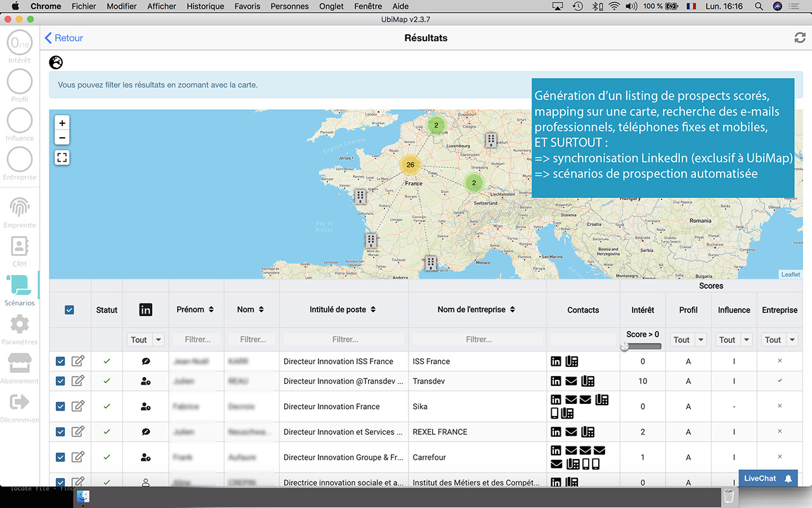
Task: Open the Abonnement shop icon
Action: (20, 363)
